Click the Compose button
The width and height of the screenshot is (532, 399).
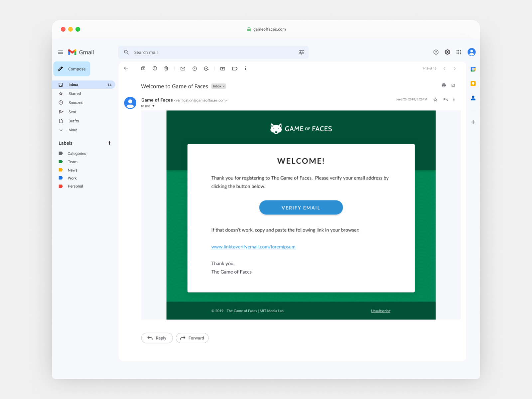click(72, 69)
